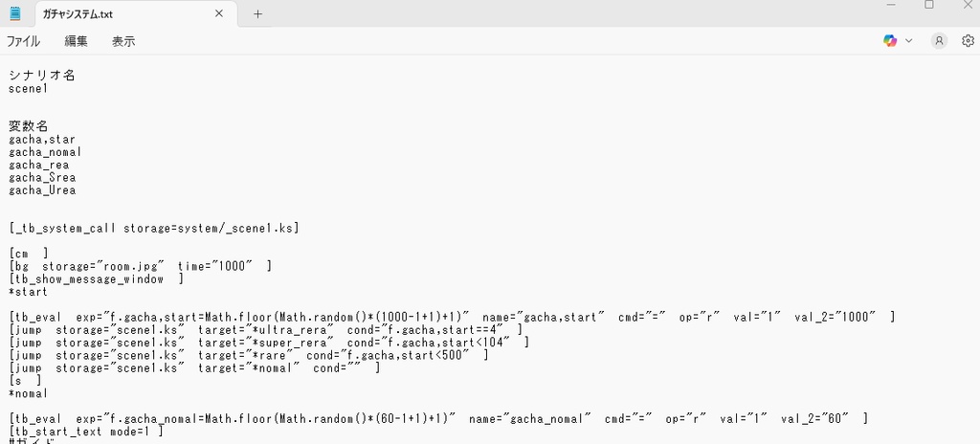Click the Copilot icon

point(891,41)
